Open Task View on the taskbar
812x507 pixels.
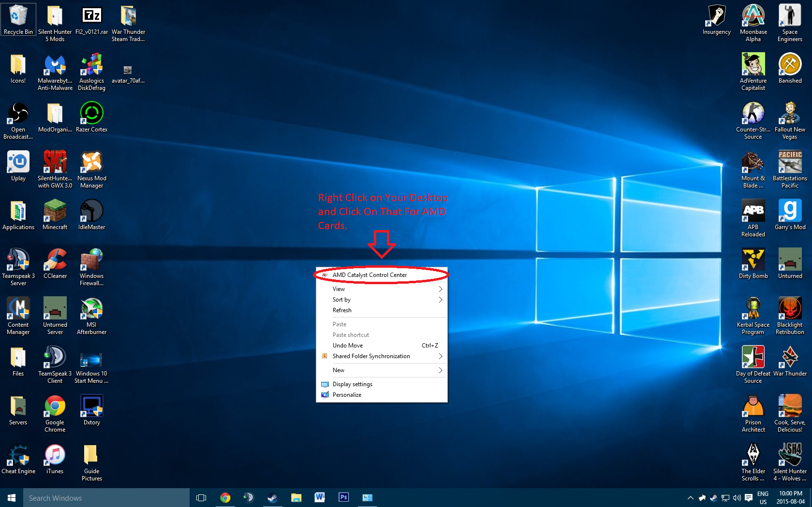click(201, 497)
